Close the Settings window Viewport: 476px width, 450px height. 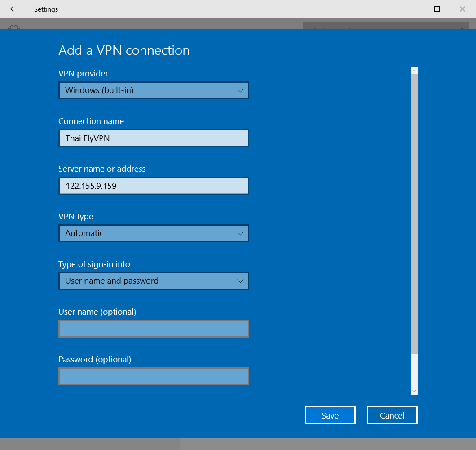pyautogui.click(x=462, y=9)
